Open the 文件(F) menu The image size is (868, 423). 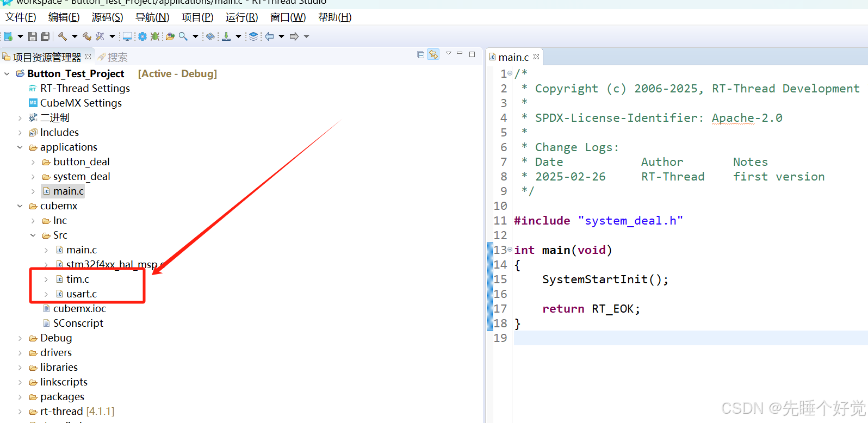pos(21,17)
